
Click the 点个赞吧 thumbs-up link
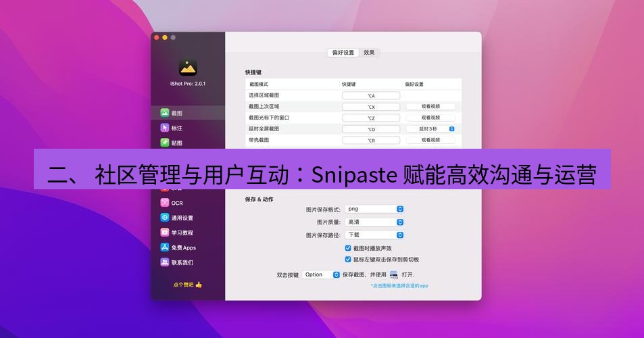[x=187, y=284]
